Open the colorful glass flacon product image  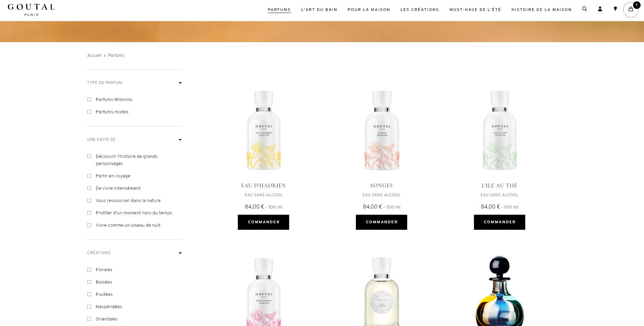click(x=500, y=291)
